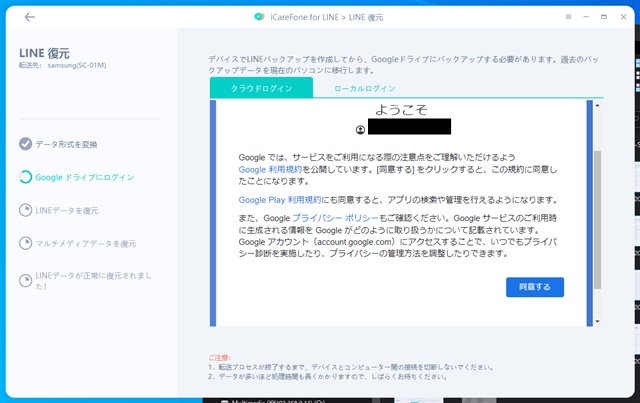The width and height of the screenshot is (640, 403).
Task: Click the spinner icon beside Google ドライブにログイン
Action: tap(25, 177)
